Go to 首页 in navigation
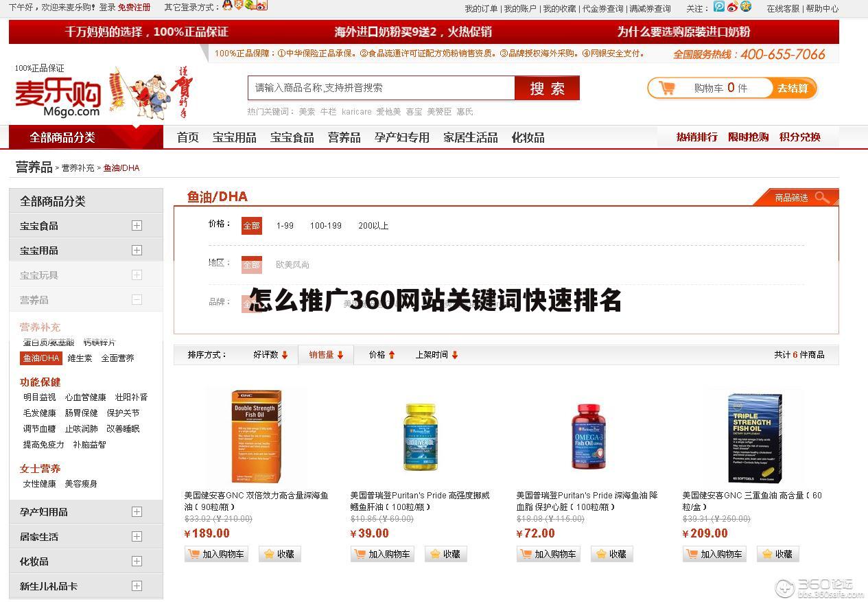This screenshot has width=868, height=602. (188, 137)
